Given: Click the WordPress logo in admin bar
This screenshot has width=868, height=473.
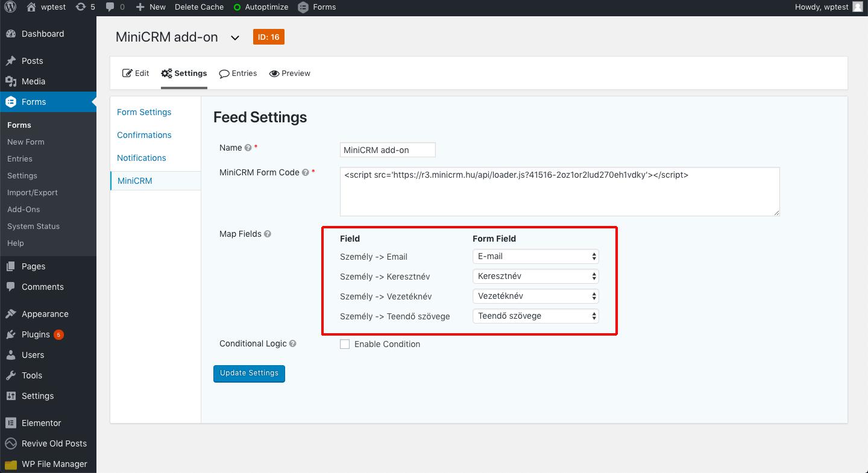Looking at the screenshot, I should (10, 7).
